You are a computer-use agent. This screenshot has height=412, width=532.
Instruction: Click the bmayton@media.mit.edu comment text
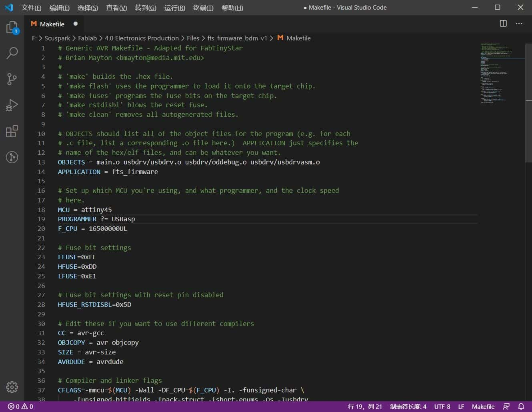pos(160,58)
